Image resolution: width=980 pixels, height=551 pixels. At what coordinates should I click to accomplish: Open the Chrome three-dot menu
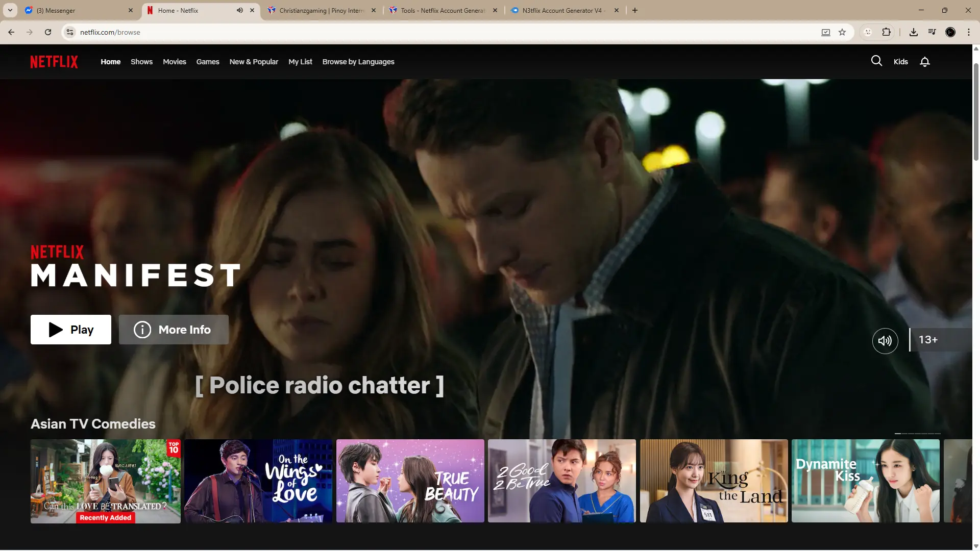(969, 32)
